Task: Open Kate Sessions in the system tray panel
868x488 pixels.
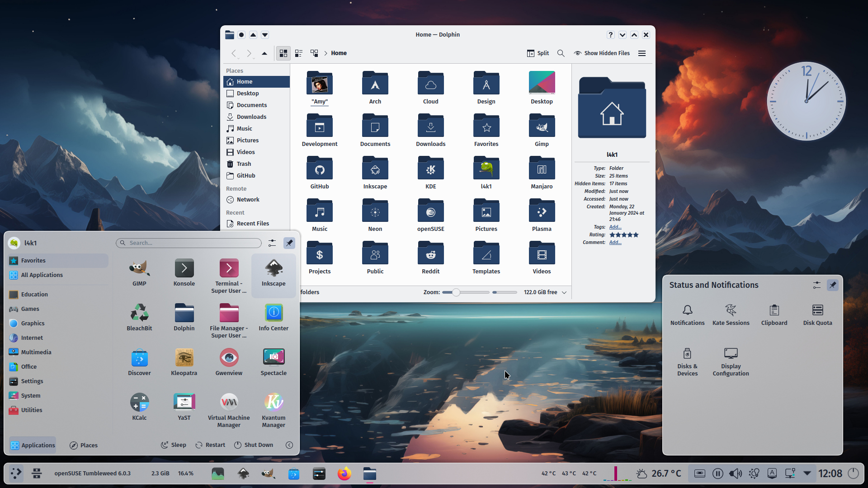Action: pyautogui.click(x=731, y=315)
